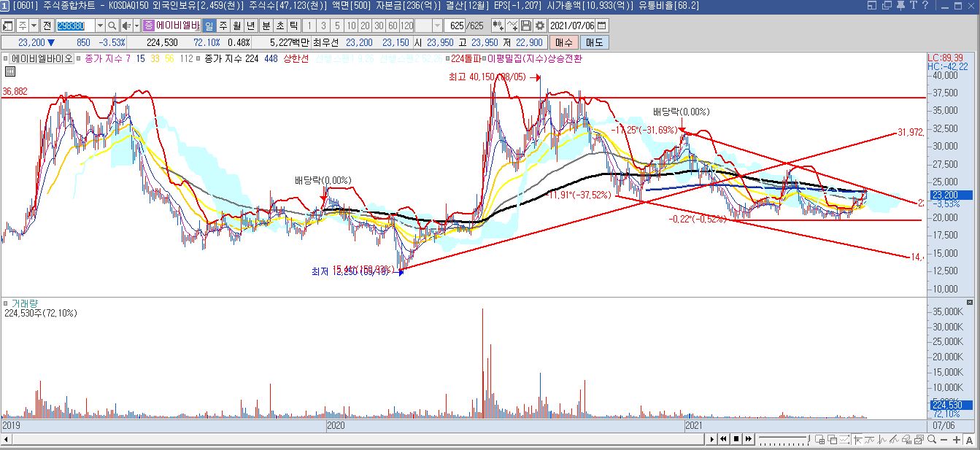Select the 1 interval button

tap(309, 26)
